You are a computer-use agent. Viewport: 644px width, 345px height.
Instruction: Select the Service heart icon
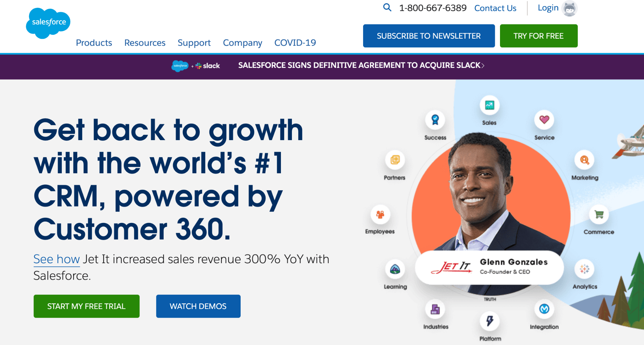[544, 120]
